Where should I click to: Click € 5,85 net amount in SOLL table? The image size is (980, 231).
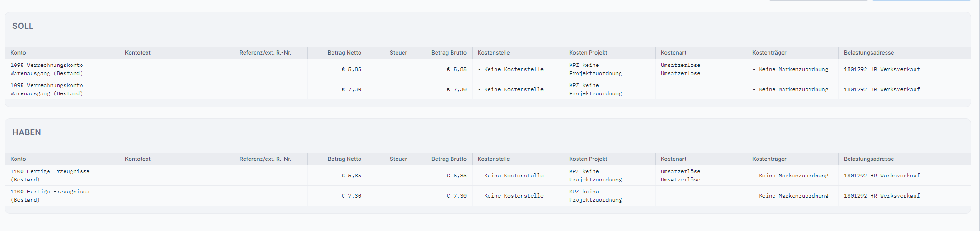tap(351, 69)
